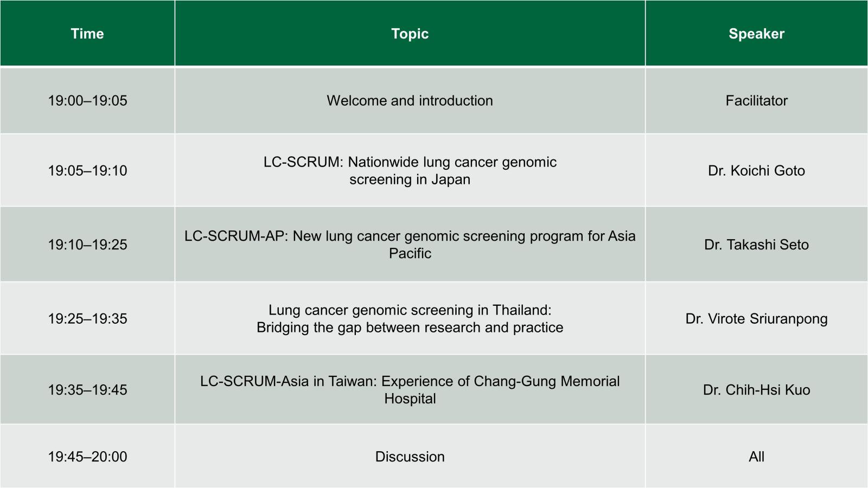The image size is (868, 488).
Task: Select the 19:25–19:35 time slot
Action: tap(87, 318)
